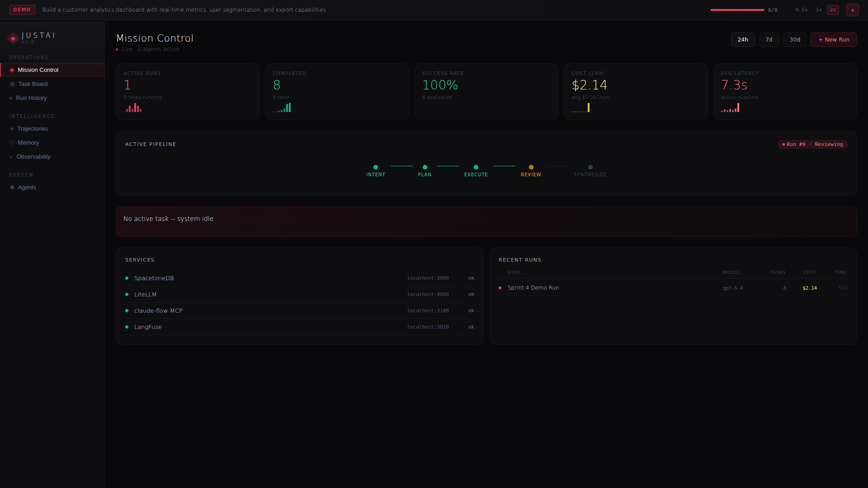
Task: Start a New Run
Action: click(x=834, y=40)
